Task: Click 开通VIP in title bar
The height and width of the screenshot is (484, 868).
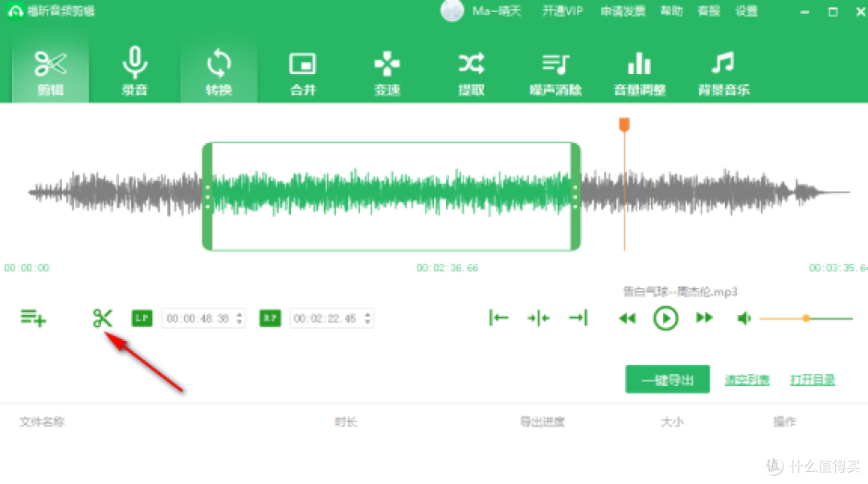Action: (563, 11)
